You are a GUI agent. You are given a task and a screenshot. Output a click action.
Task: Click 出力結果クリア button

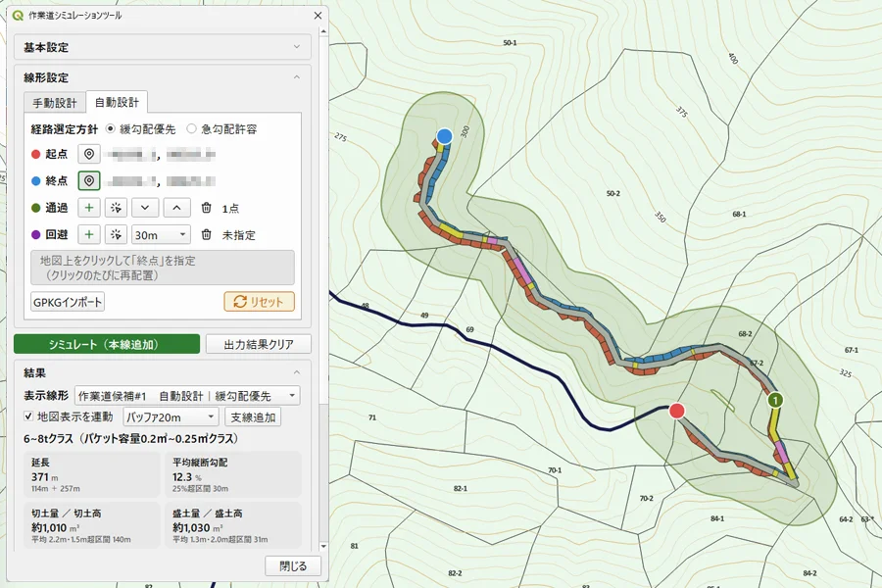coord(258,344)
